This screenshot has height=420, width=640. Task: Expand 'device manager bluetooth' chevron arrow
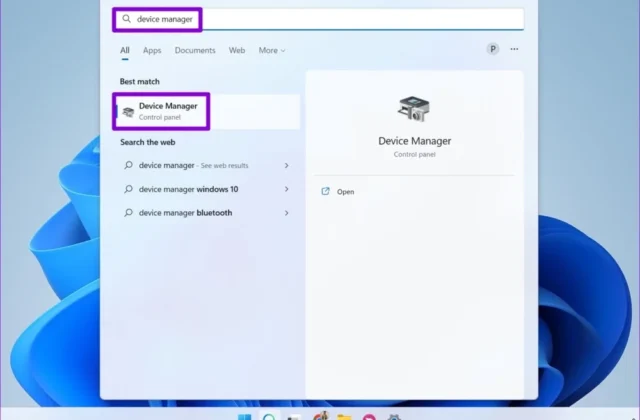[287, 213]
